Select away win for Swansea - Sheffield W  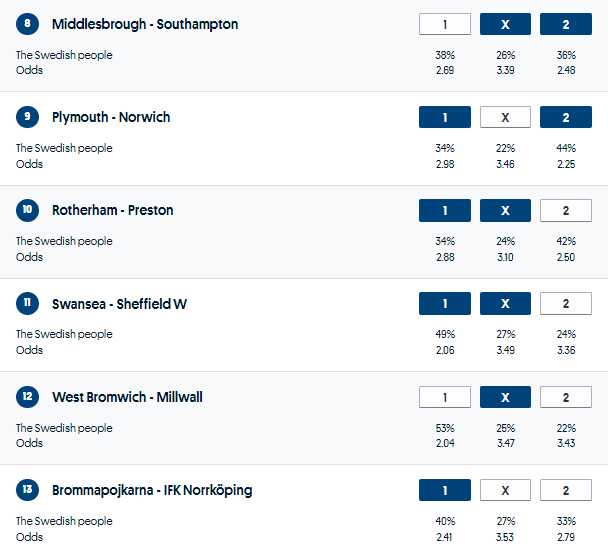[x=565, y=304]
